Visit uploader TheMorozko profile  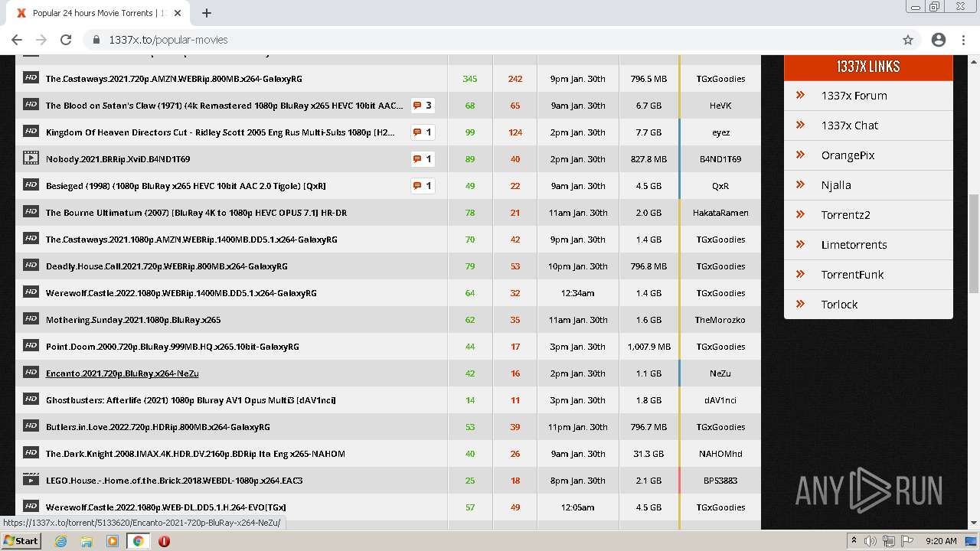pyautogui.click(x=720, y=320)
